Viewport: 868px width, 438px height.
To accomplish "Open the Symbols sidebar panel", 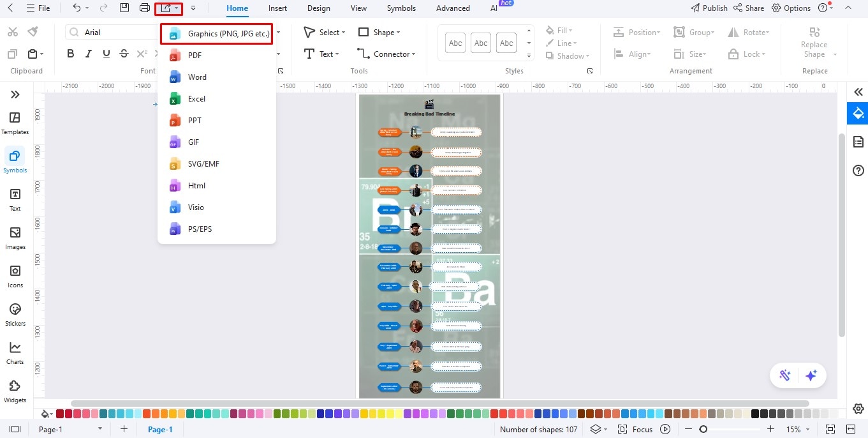I will point(15,162).
